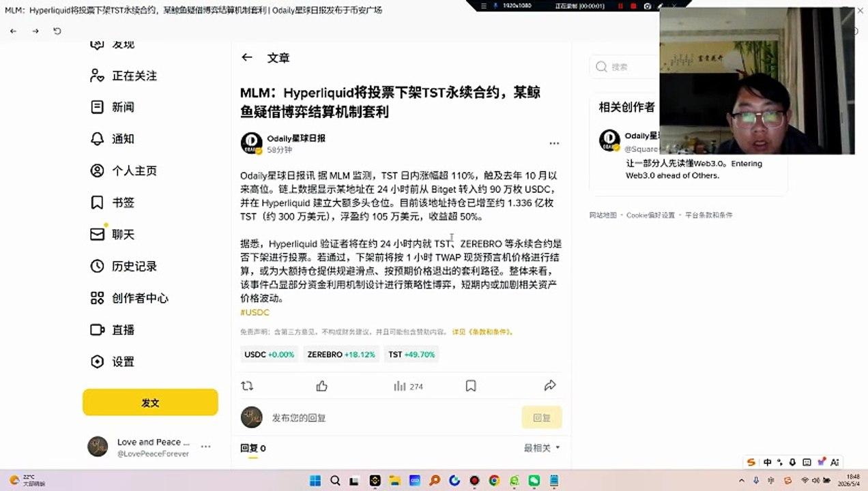The width and height of the screenshot is (868, 491).
Task: Bookmark the article with bookmark icon
Action: click(x=470, y=386)
